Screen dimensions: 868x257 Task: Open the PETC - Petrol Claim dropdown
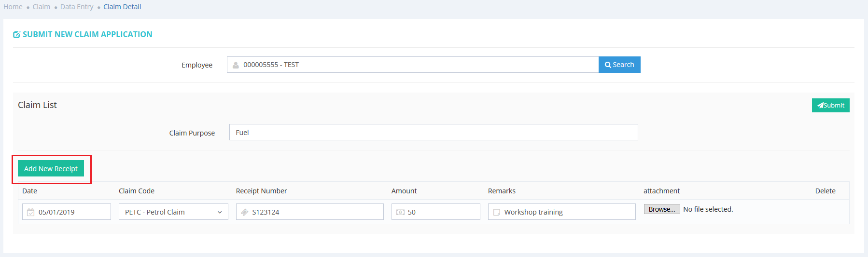[173, 212]
